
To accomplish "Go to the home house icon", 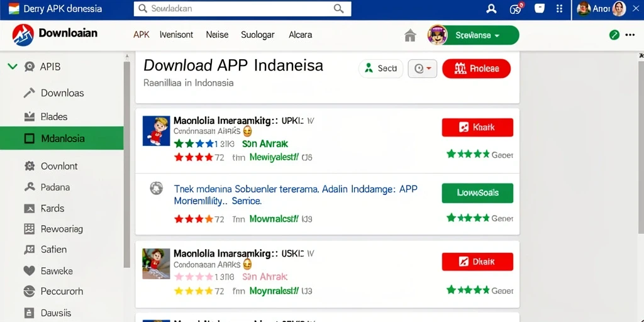I will tap(410, 35).
